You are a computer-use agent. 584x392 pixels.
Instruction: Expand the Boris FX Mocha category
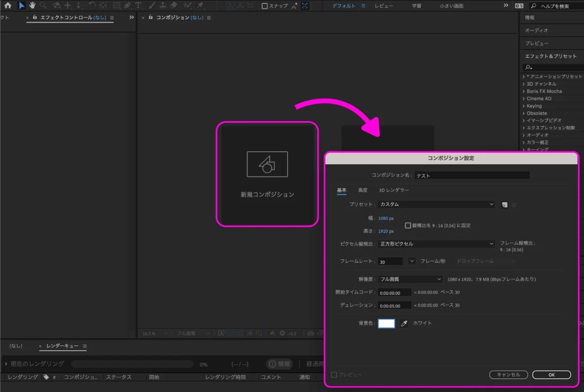click(x=524, y=91)
